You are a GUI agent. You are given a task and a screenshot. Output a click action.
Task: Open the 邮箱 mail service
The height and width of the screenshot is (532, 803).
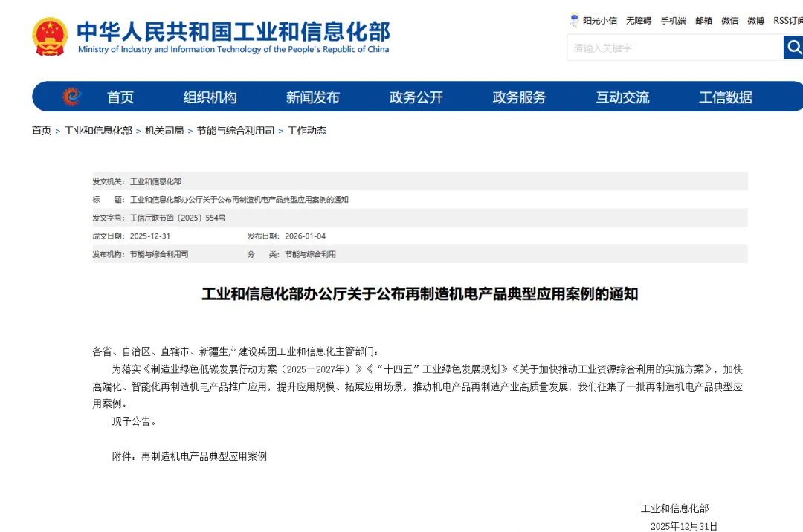tap(703, 21)
